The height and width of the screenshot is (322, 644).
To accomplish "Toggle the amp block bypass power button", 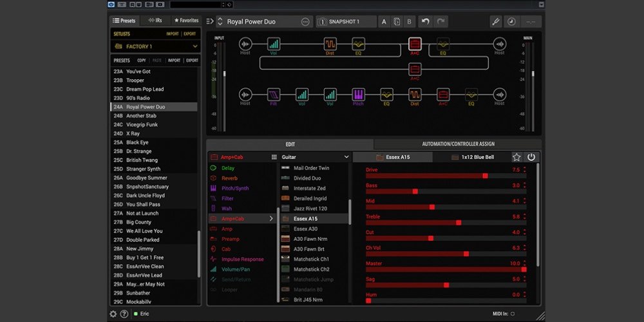I will (x=531, y=157).
